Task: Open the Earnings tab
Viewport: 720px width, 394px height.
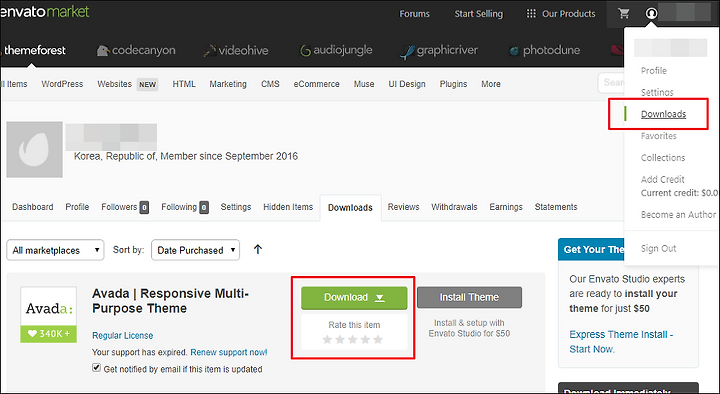Action: click(x=506, y=207)
